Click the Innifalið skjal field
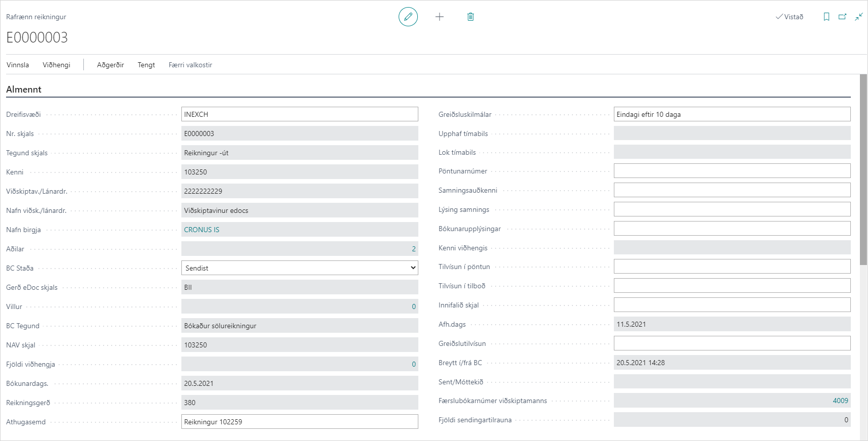The image size is (868, 441). click(732, 305)
